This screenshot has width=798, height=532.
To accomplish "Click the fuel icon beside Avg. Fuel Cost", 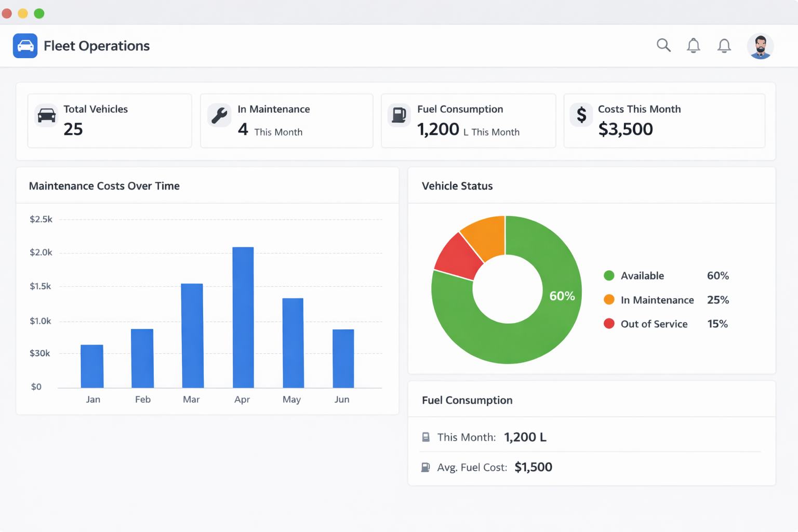I will point(425,467).
